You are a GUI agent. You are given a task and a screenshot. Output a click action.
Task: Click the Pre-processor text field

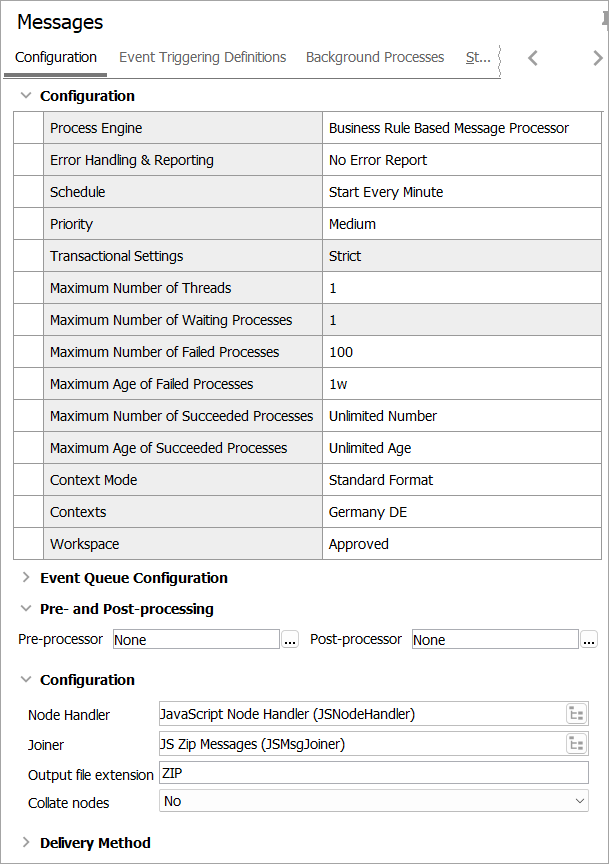[195, 640]
